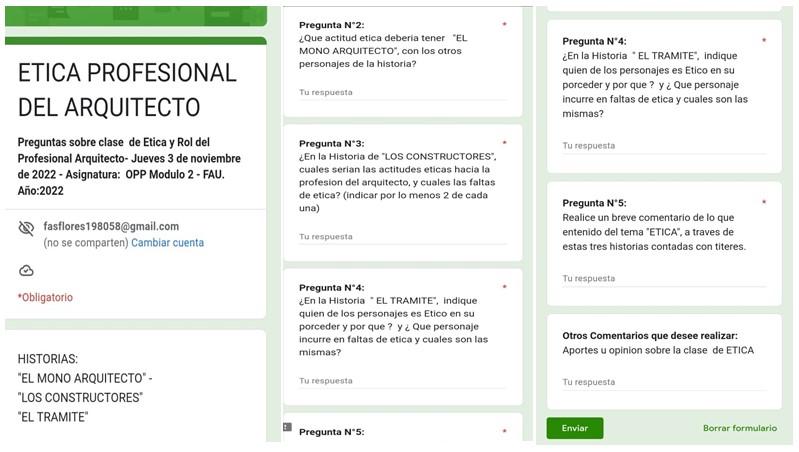Viewport: 799px width, 452px height.
Task: Click the Otros Comentarios que desee realizar heading
Action: tap(650, 335)
